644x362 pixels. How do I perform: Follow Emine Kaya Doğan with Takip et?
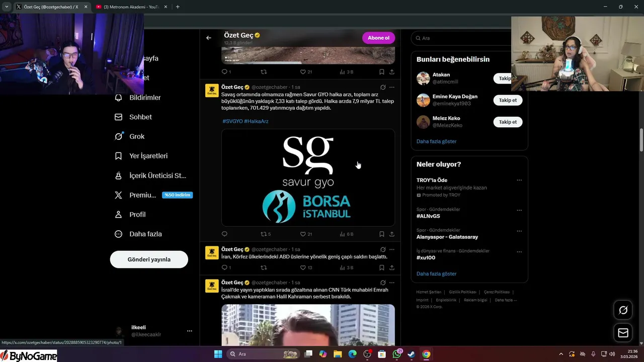click(x=508, y=100)
